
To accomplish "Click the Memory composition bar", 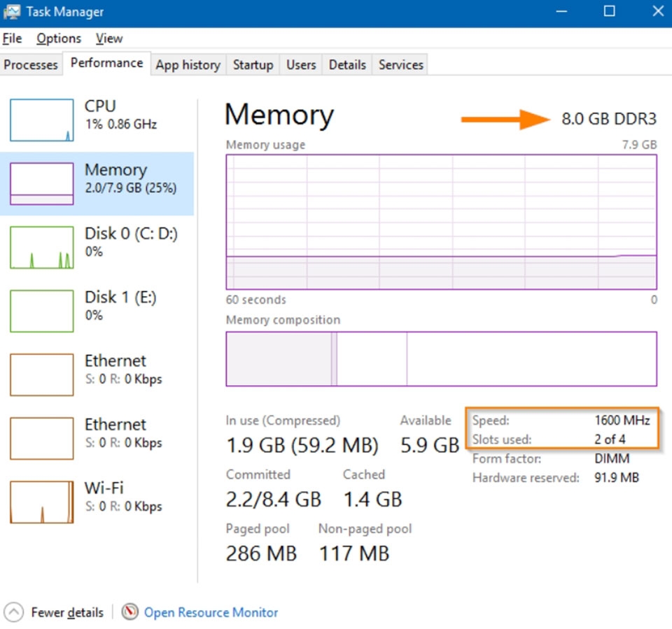I will (x=441, y=359).
